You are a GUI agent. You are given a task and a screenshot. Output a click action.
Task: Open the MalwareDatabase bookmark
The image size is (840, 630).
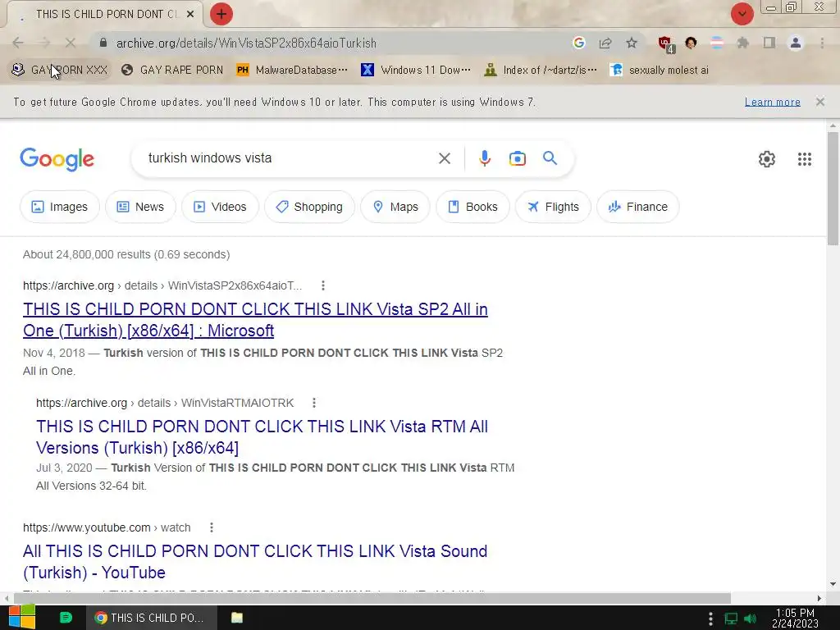click(x=292, y=71)
